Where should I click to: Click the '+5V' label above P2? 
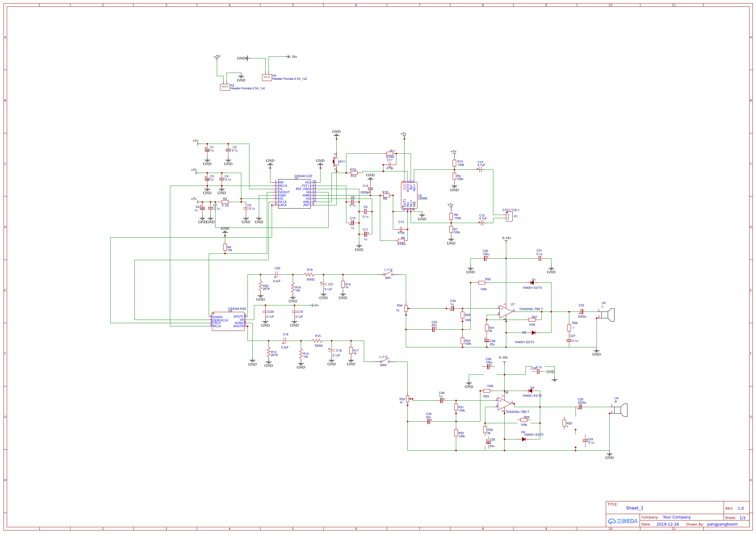pos(217,56)
